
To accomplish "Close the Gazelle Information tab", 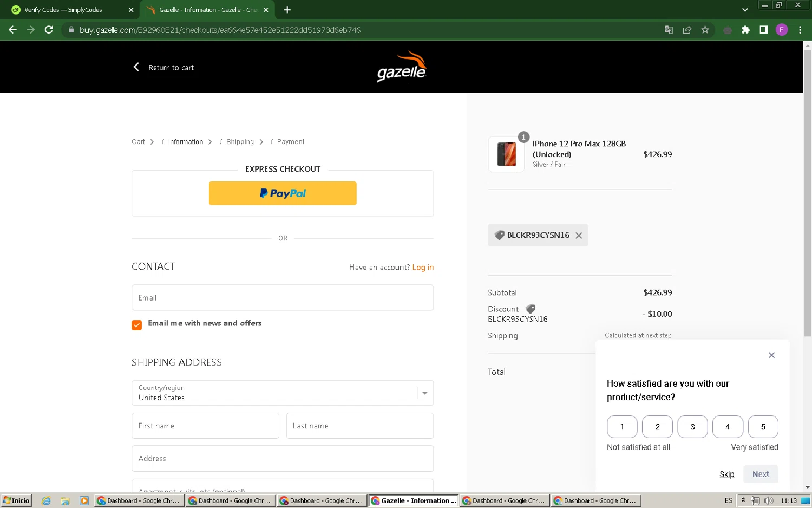I will 266,10.
